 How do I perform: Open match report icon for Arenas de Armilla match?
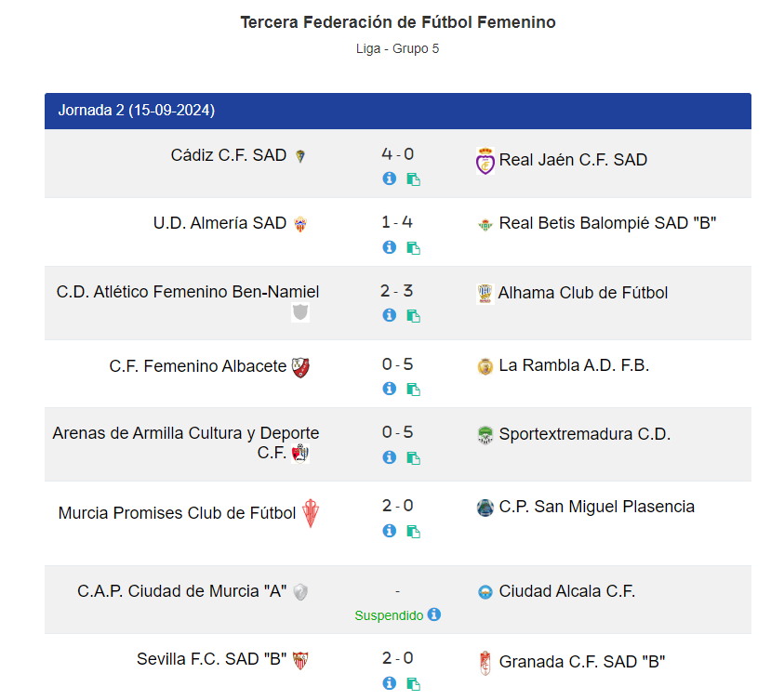(x=413, y=457)
